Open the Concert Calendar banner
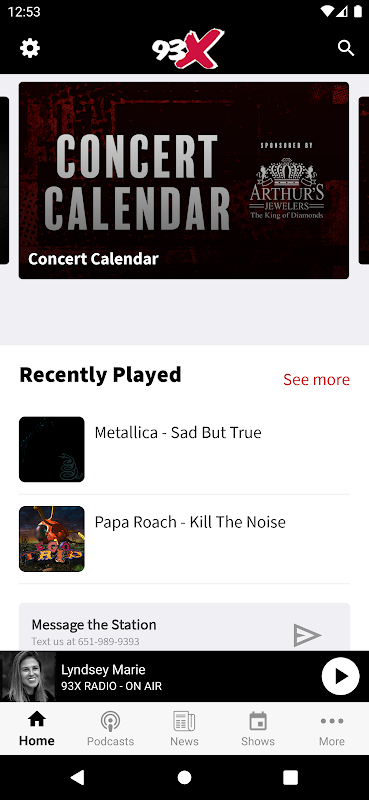This screenshot has height=800, width=369. (184, 181)
